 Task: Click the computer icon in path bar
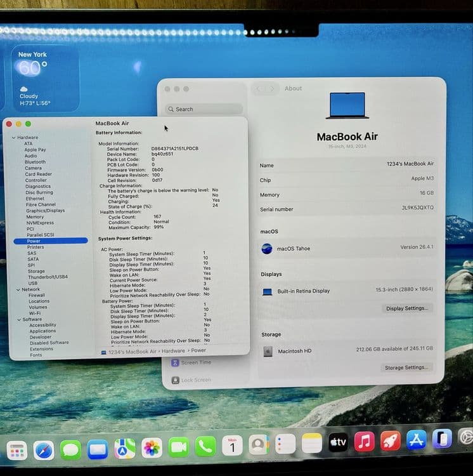click(x=104, y=352)
